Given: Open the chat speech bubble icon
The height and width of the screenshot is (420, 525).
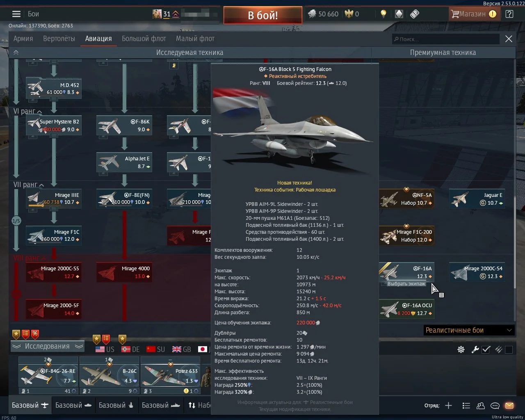Looking at the screenshot, I should [x=495, y=406].
